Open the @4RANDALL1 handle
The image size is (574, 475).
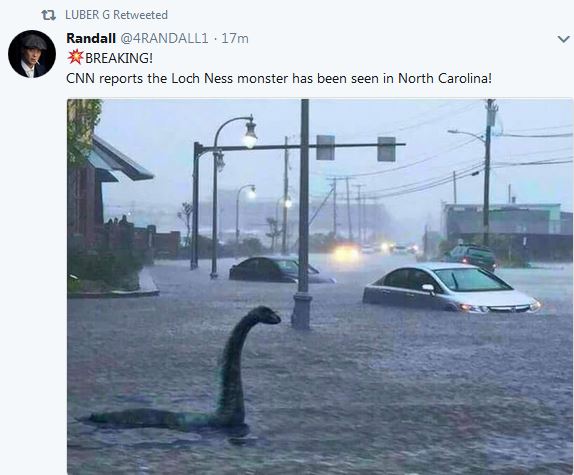click(164, 38)
